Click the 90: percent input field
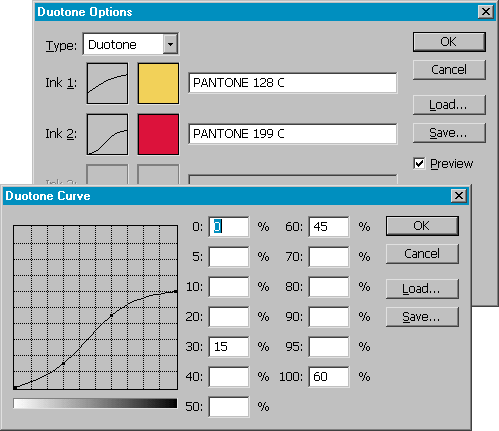 point(329,317)
